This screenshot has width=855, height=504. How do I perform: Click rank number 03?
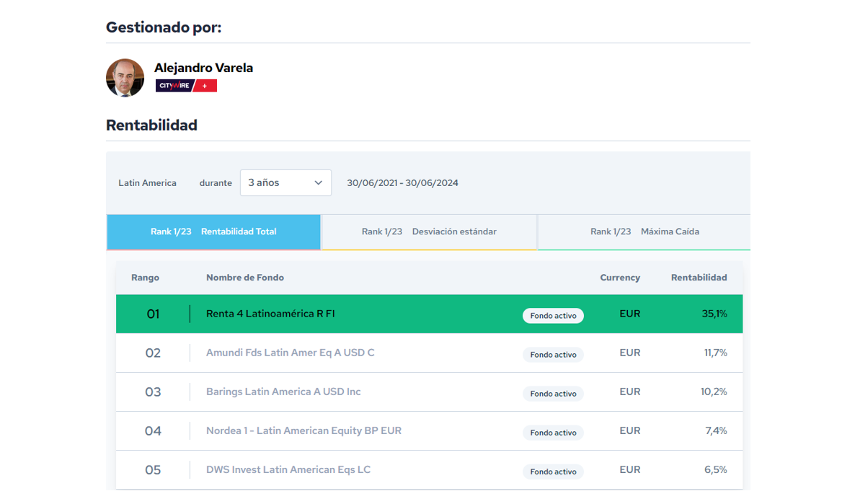(x=154, y=392)
